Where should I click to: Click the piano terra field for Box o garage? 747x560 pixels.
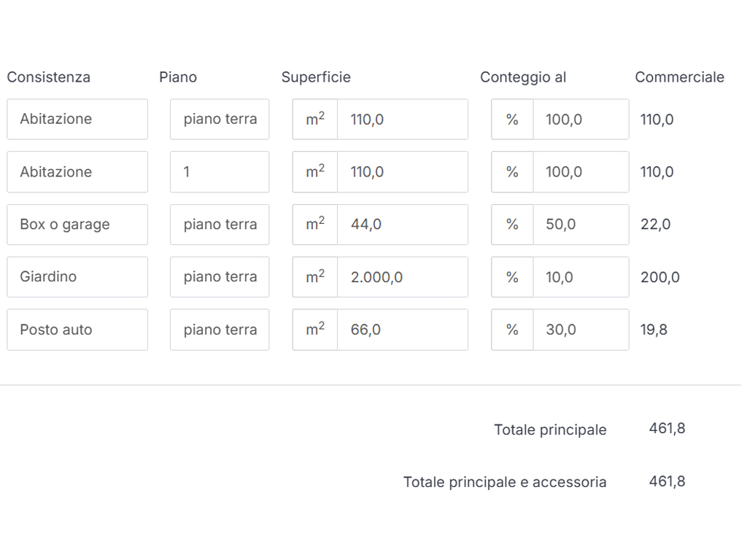click(x=220, y=225)
